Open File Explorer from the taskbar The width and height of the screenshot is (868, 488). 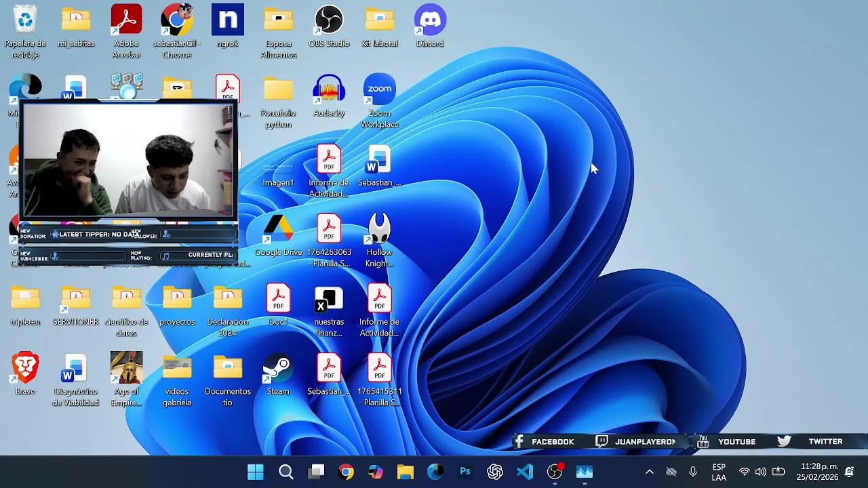[x=406, y=472]
